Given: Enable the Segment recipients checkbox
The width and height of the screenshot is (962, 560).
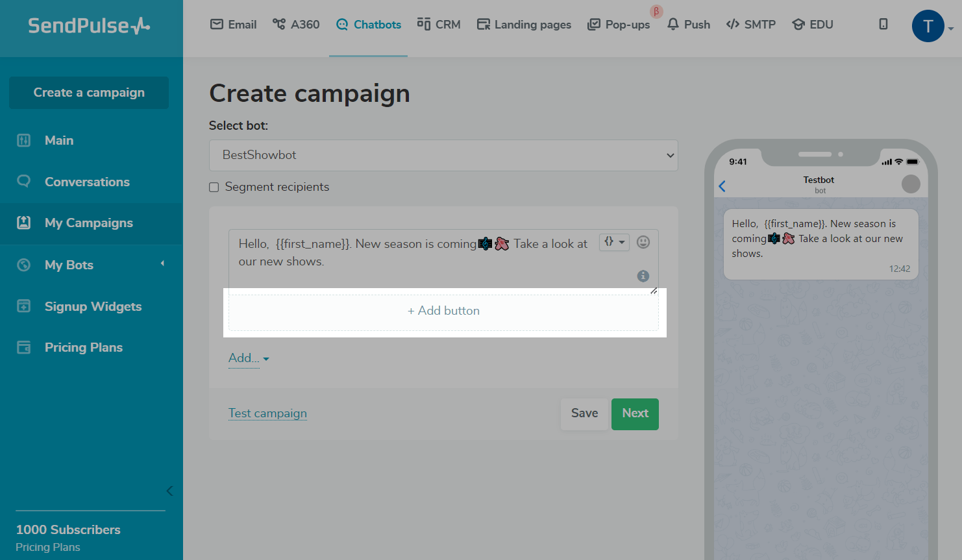Looking at the screenshot, I should tap(214, 188).
